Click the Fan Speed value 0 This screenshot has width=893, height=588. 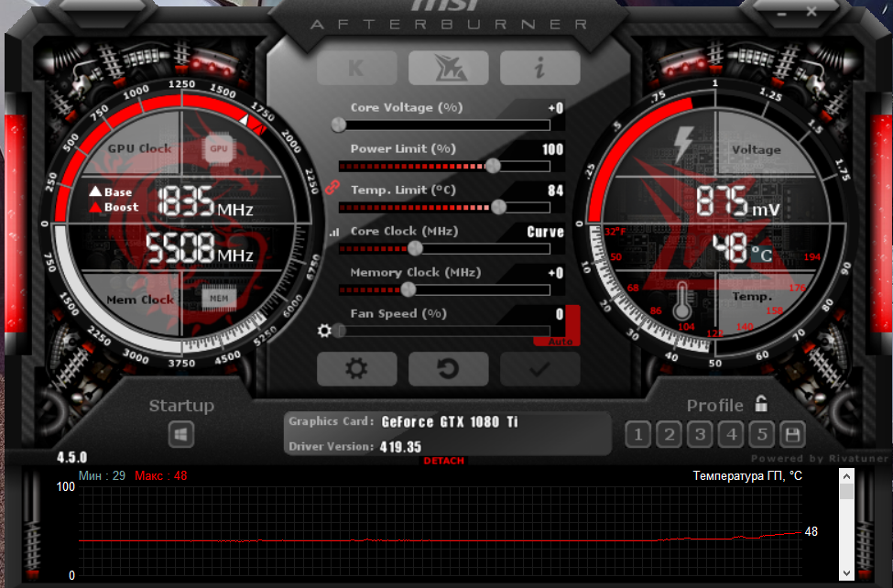(x=560, y=314)
